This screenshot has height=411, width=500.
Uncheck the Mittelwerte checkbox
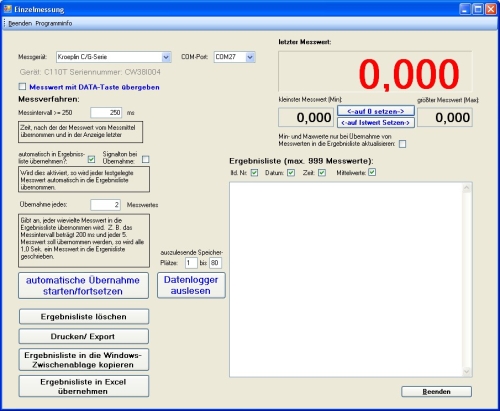372,172
